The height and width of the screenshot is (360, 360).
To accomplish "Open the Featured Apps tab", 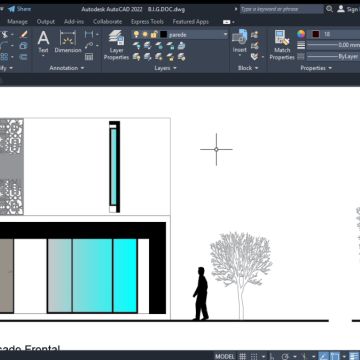I will click(x=190, y=22).
